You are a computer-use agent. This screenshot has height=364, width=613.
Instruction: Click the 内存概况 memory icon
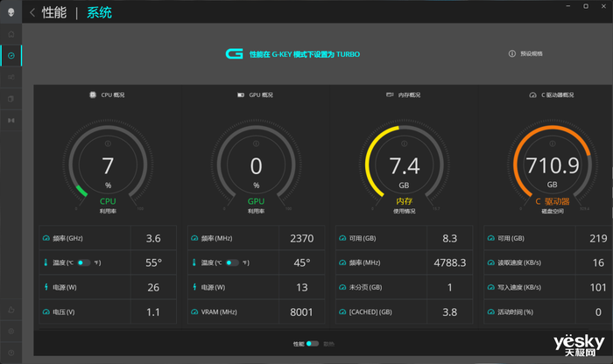(x=390, y=94)
